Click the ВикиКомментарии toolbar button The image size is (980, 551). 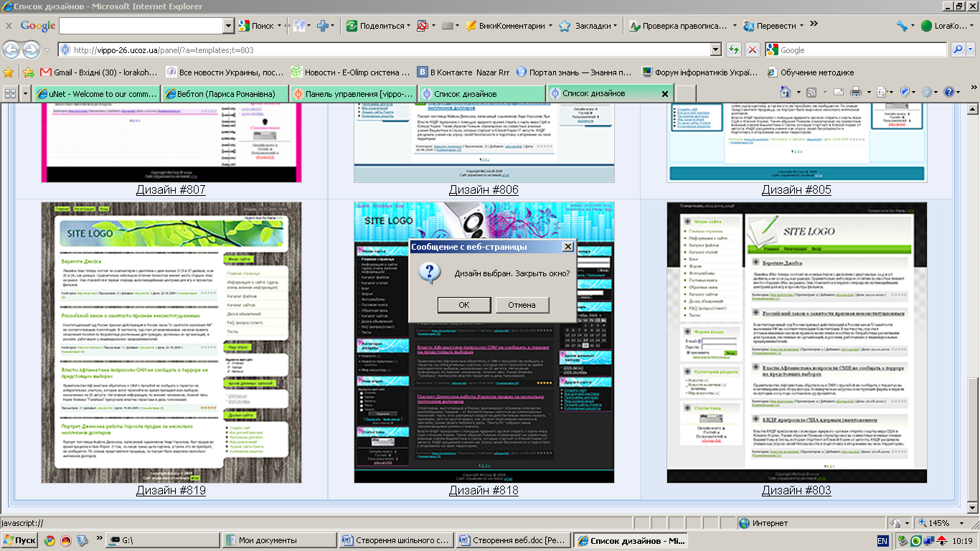(x=508, y=26)
